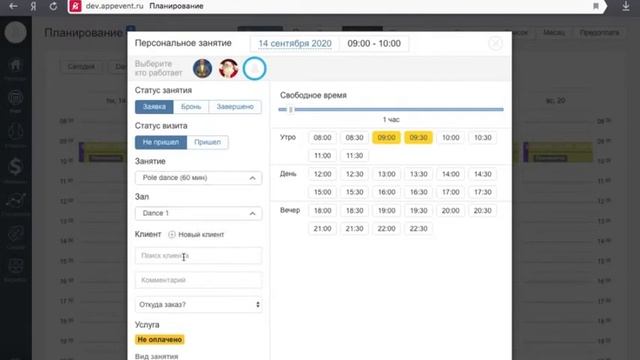This screenshot has width=640, height=360.
Task: Select the 19:30 evening slot
Action: 418,211
